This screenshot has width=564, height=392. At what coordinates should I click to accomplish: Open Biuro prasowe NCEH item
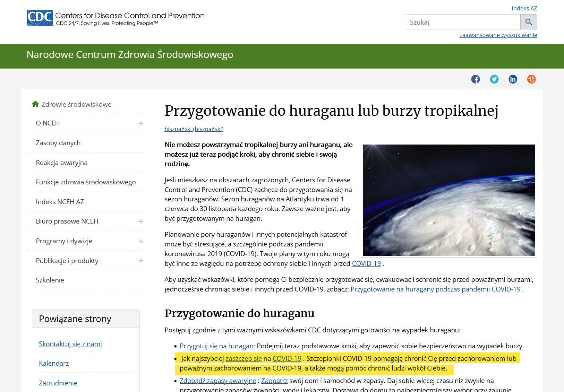(x=67, y=221)
